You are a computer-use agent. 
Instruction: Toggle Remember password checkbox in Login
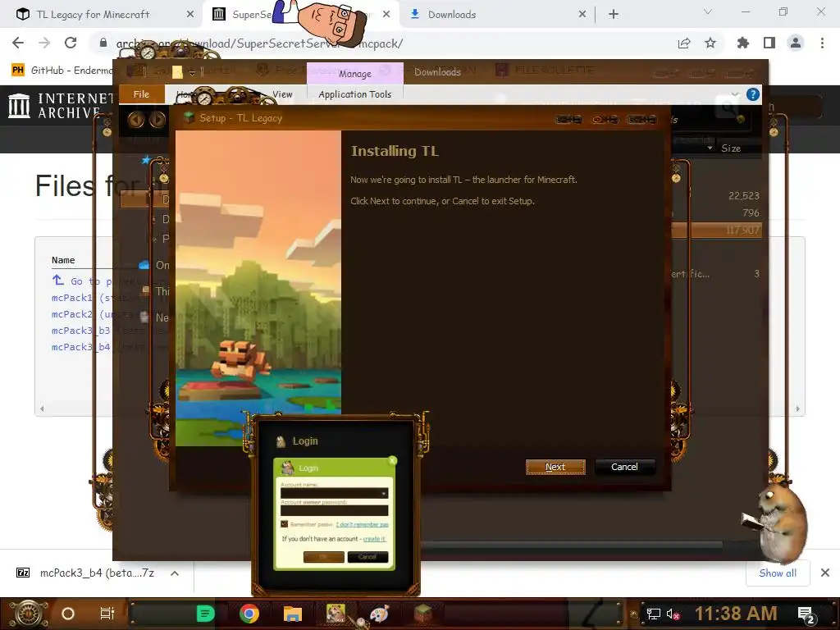[x=285, y=524]
